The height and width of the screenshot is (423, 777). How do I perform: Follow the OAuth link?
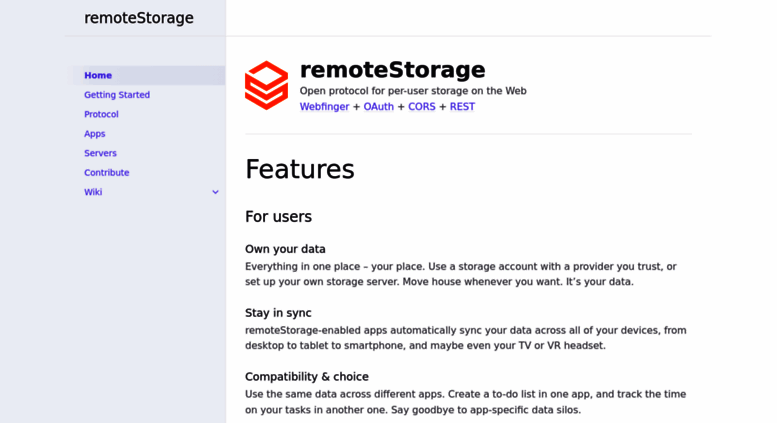coord(379,106)
